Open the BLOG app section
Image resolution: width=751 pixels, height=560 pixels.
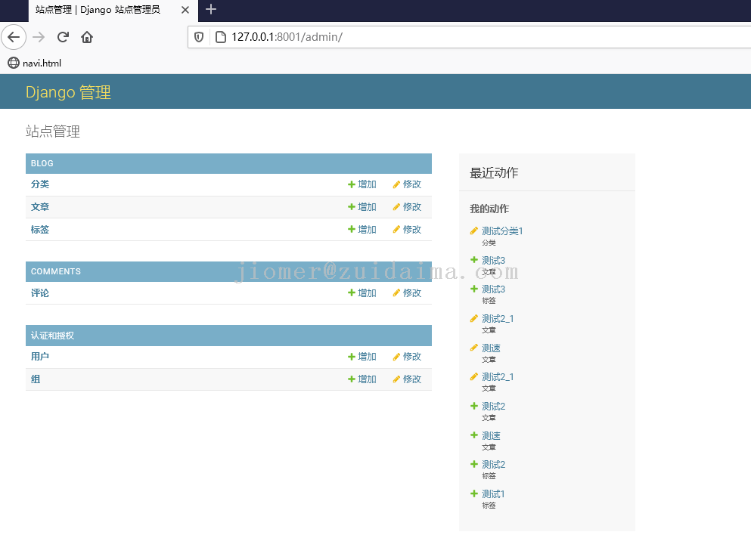pos(42,164)
